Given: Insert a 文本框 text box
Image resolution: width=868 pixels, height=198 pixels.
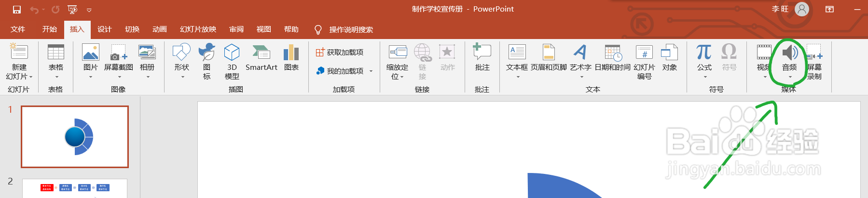Looking at the screenshot, I should 517,61.
